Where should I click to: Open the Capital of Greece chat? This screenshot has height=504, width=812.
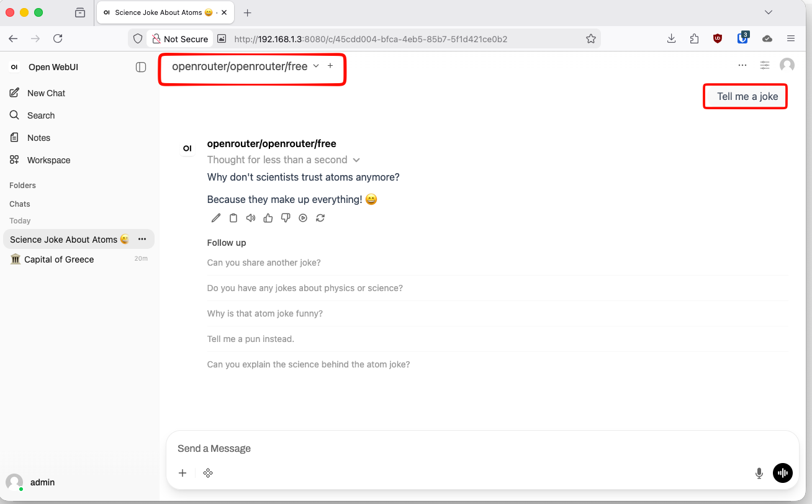pos(78,259)
